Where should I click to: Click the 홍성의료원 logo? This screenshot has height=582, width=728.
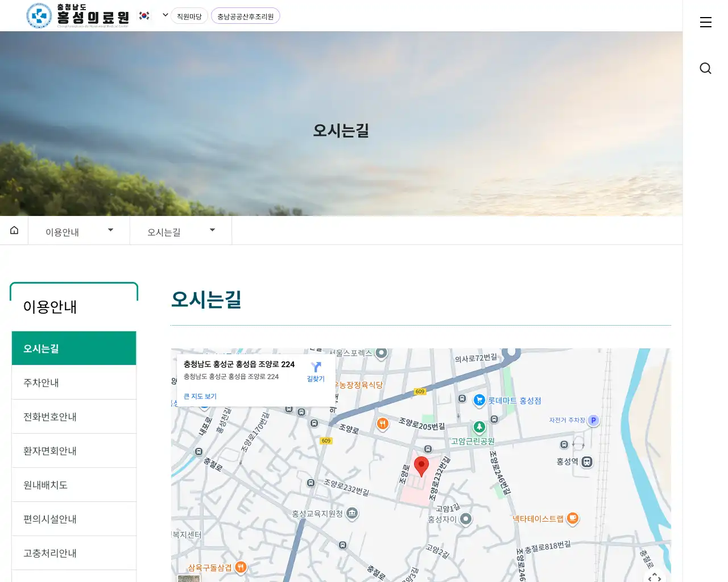[x=78, y=16]
